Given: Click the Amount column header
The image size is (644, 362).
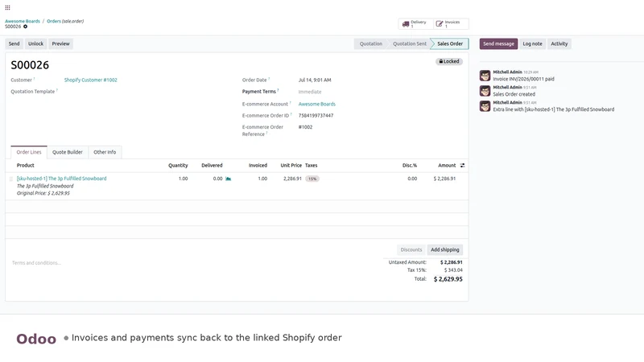Looking at the screenshot, I should [447, 166].
